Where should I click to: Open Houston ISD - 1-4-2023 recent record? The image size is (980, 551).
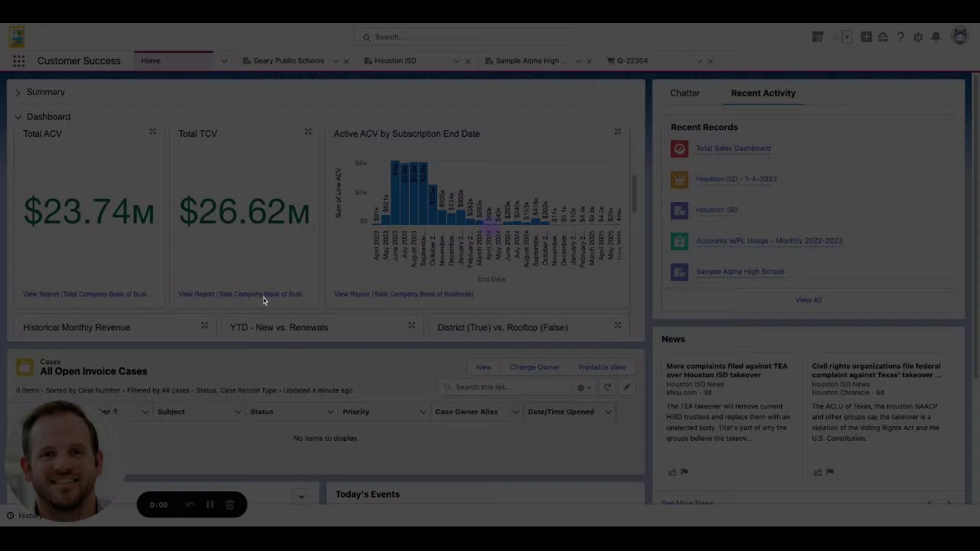tap(737, 179)
